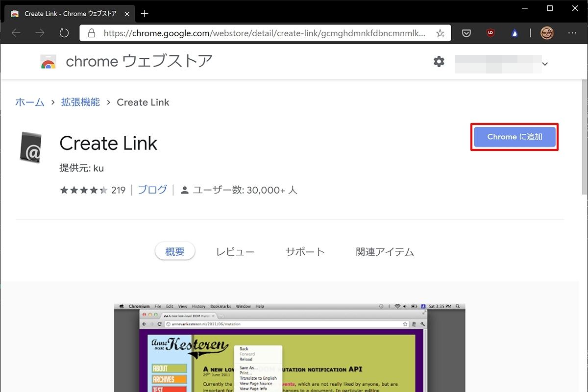Go to 拡張機能 breadcrumb link

[80, 102]
